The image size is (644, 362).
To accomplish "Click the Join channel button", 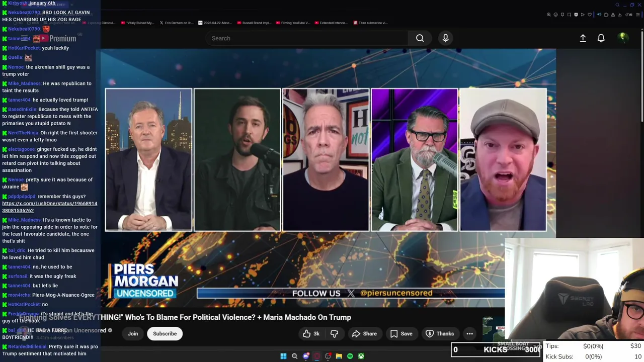I will coord(133,333).
